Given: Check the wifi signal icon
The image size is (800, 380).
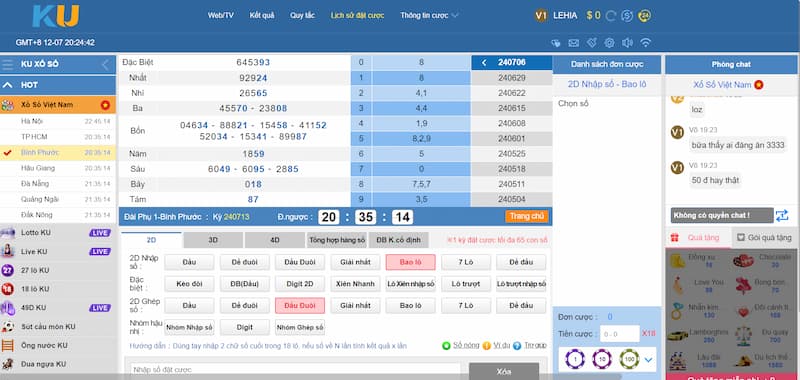Looking at the screenshot, I should point(645,43).
